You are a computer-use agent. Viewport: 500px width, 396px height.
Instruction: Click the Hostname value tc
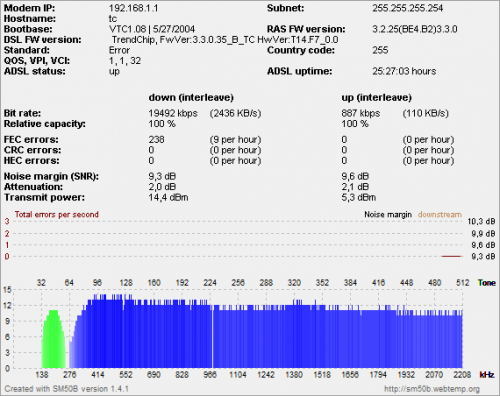click(113, 19)
